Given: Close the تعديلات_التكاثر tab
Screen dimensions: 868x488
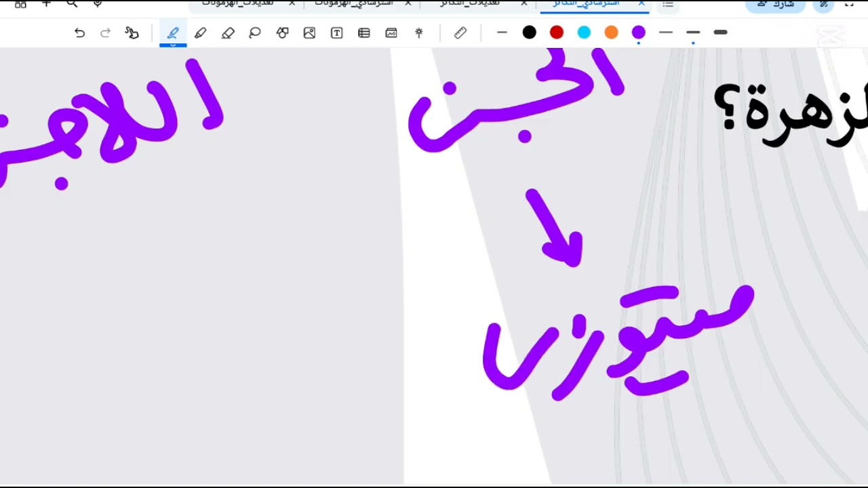Looking at the screenshot, I should [524, 4].
